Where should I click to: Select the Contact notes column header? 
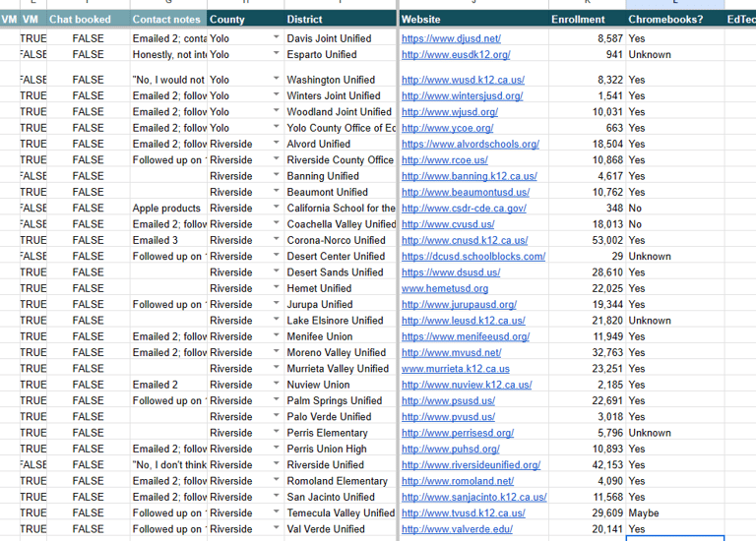click(168, 20)
